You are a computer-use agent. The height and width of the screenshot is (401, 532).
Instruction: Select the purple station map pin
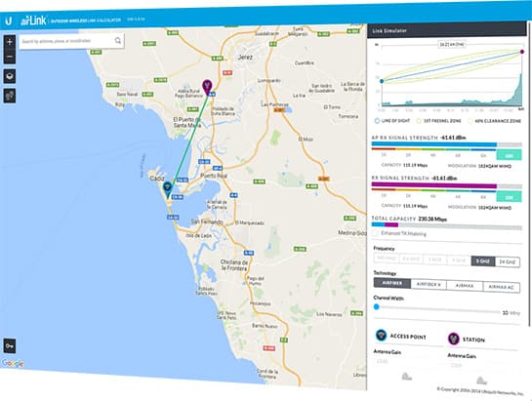[207, 87]
